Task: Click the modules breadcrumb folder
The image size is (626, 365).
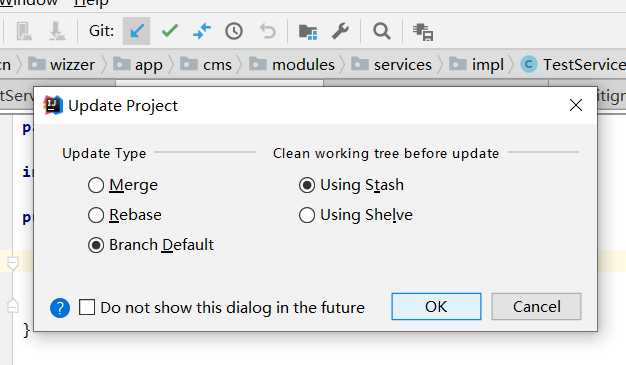Action: (292, 65)
